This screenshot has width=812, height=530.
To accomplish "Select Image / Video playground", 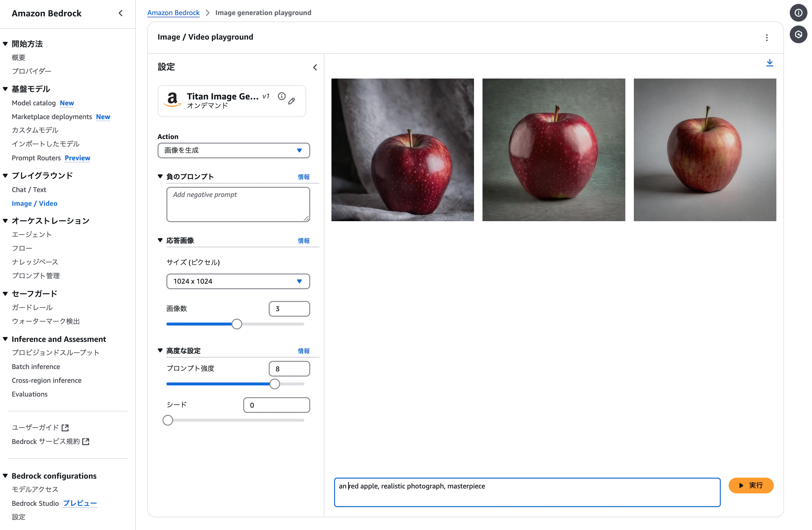I will (x=34, y=203).
